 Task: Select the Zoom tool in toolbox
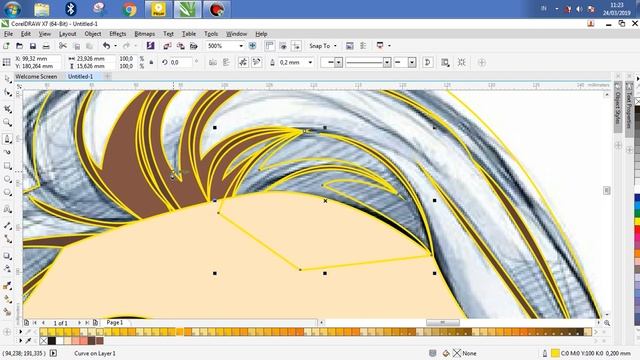tap(7, 122)
